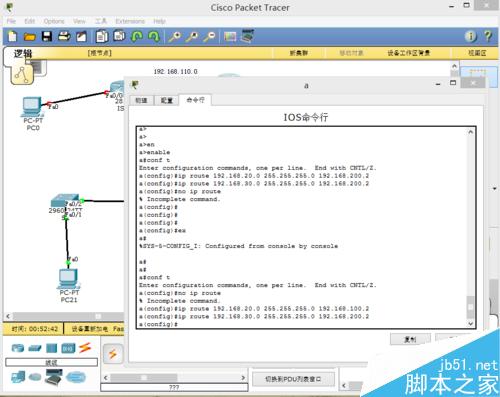Print the topology using the printer icon

coord(64,36)
